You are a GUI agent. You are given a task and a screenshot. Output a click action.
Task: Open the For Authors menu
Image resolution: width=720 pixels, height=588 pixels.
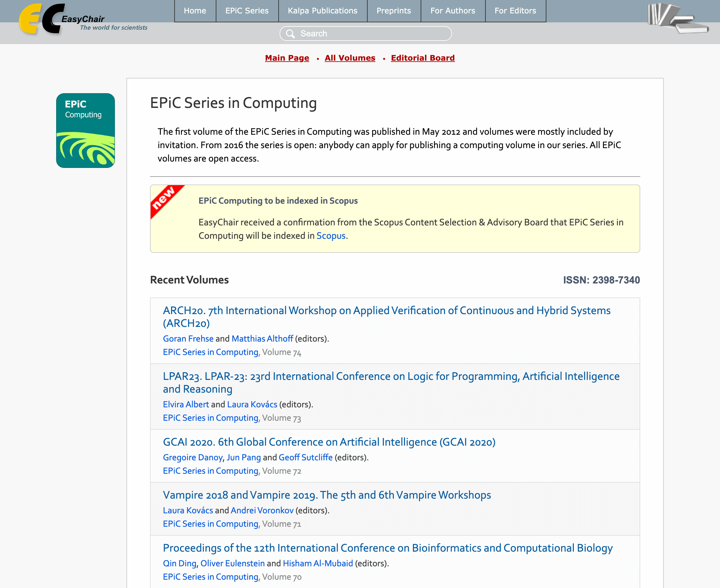453,11
